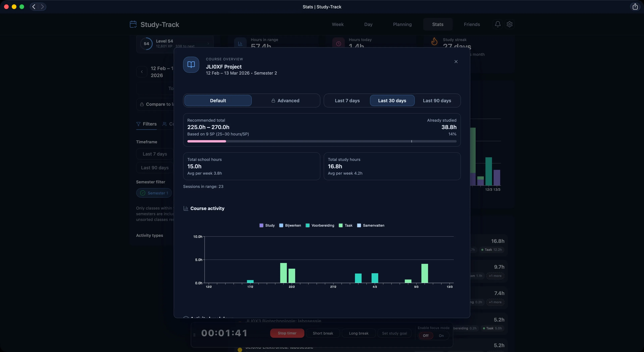Screen dimensions: 644x352
Task: Toggle the Bijwerken legend entry
Action: point(290,225)
